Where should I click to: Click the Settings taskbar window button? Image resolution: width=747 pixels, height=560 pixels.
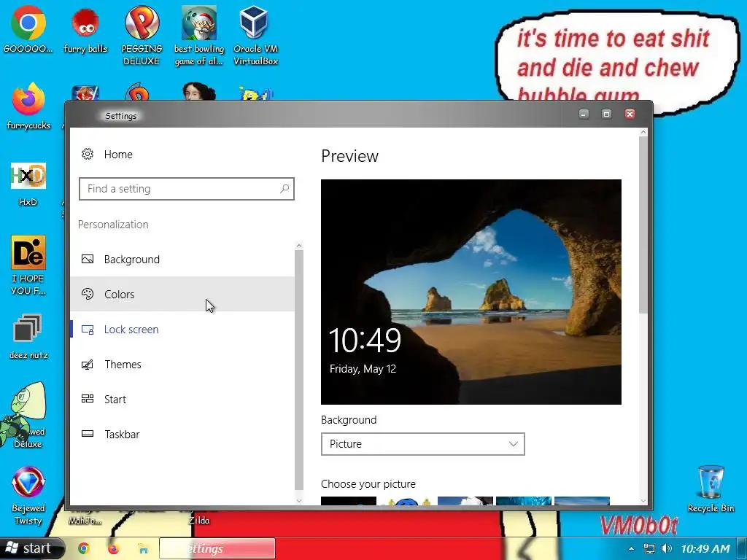pos(217,548)
